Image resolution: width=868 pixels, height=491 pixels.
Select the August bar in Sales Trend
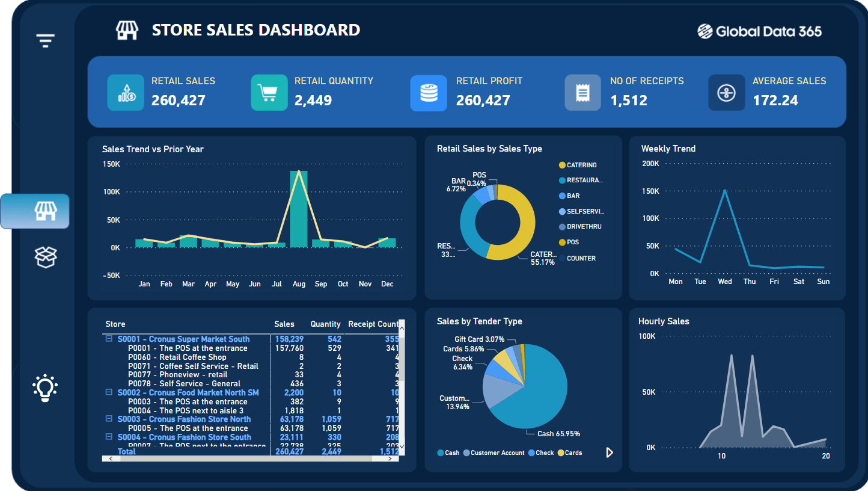[299, 209]
